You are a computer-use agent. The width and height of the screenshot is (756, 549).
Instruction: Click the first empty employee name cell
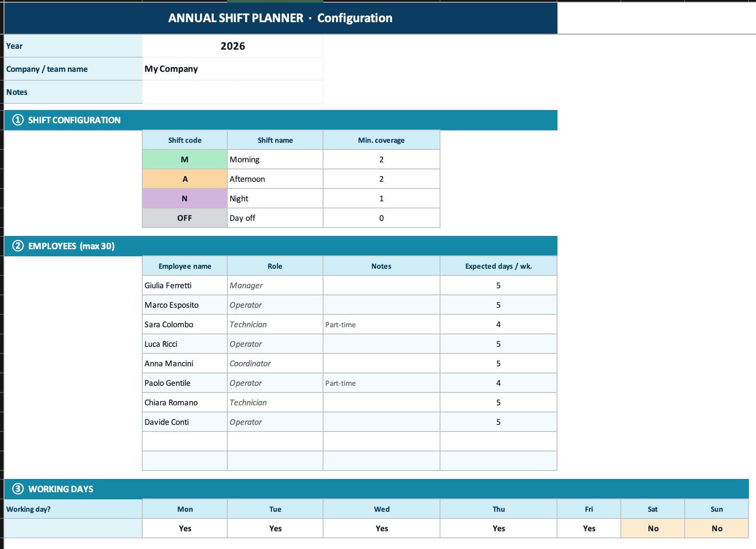(x=185, y=442)
